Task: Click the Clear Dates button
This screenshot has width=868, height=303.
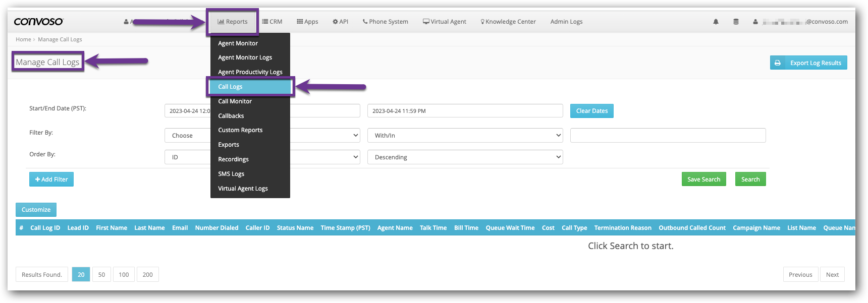Action: pyautogui.click(x=592, y=111)
